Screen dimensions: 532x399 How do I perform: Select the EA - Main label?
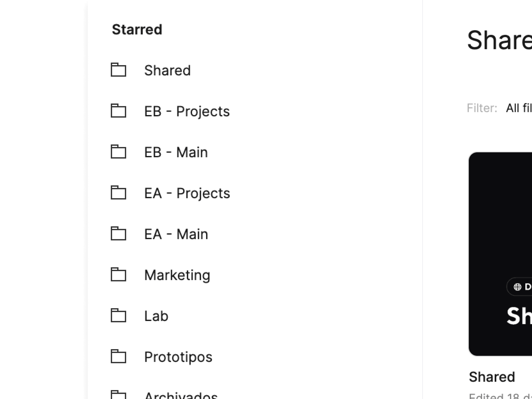tap(176, 234)
